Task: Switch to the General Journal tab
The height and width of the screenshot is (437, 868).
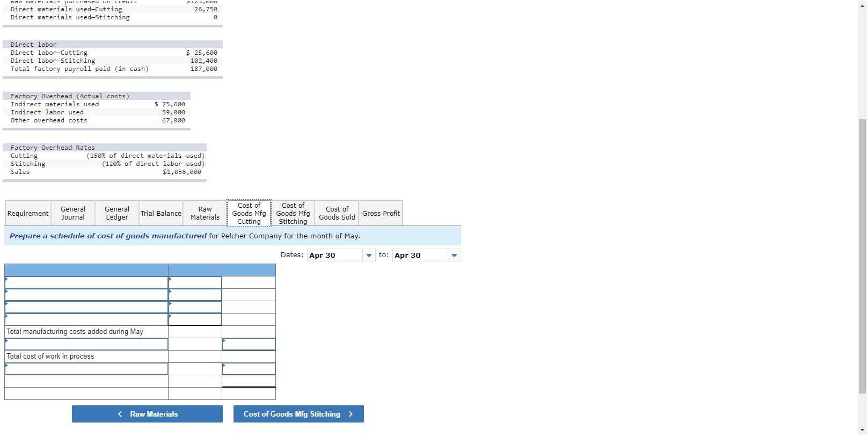Action: coord(73,213)
